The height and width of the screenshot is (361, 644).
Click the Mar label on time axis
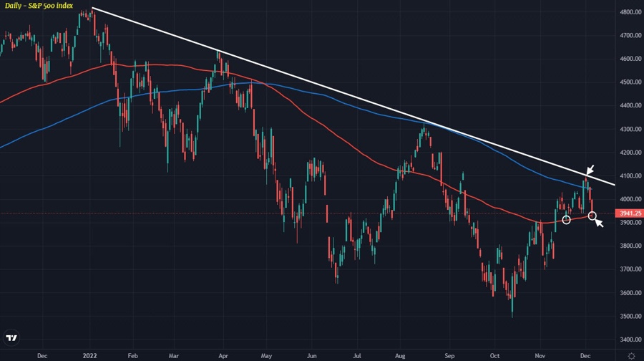click(x=174, y=356)
